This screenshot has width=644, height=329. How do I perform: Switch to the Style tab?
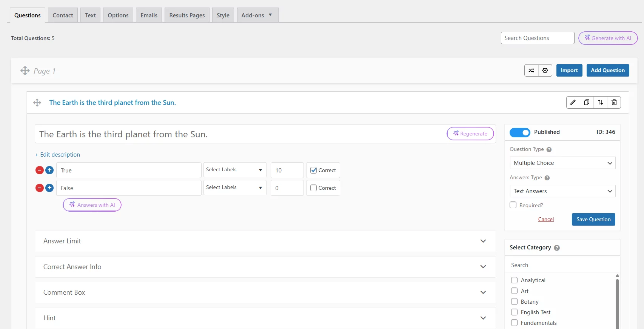point(223,15)
